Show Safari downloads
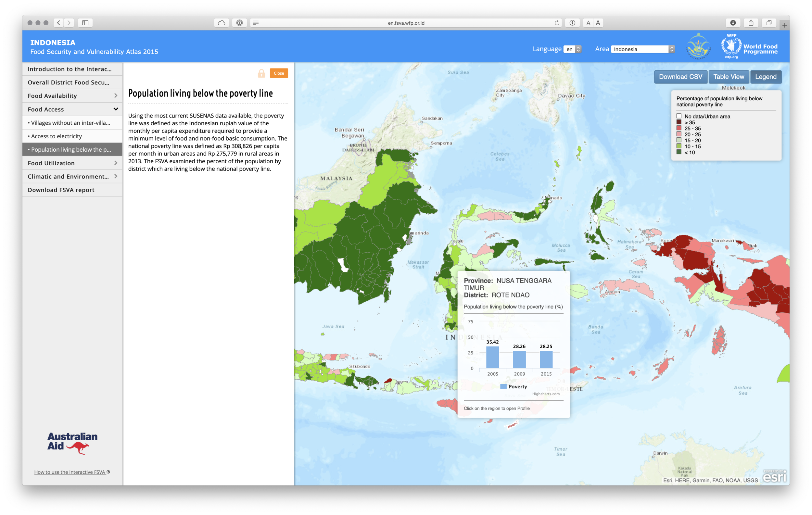The image size is (812, 515). coord(733,23)
